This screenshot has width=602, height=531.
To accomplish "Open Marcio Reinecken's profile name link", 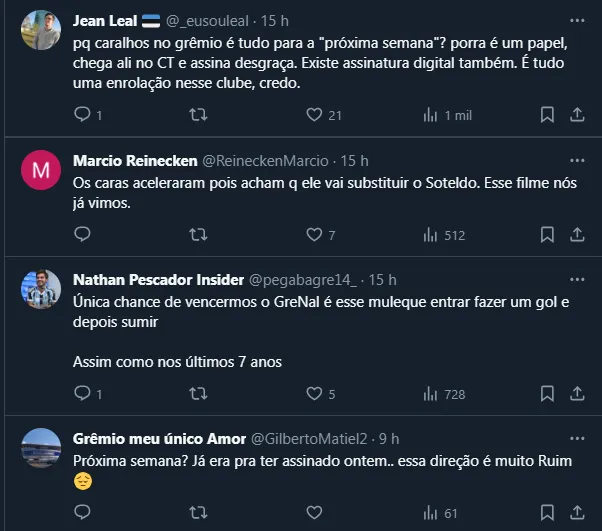I will [135, 160].
